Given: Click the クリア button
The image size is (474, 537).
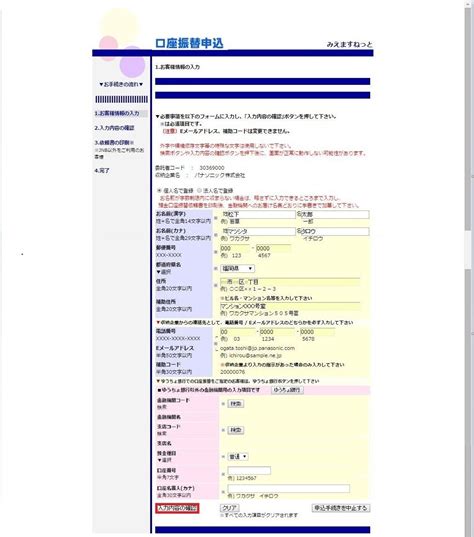Looking at the screenshot, I should pos(229,508).
